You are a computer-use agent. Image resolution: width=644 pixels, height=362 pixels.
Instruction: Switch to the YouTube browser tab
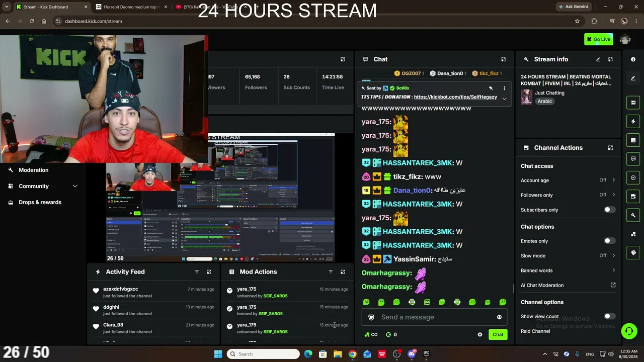211,7
